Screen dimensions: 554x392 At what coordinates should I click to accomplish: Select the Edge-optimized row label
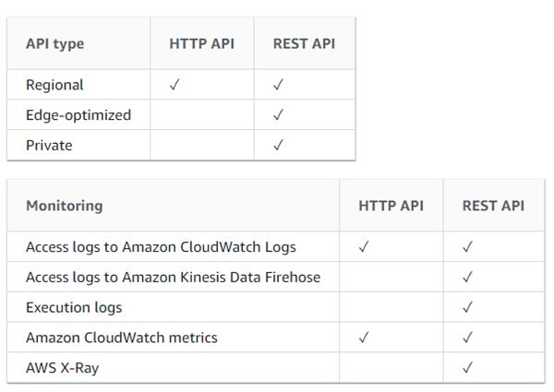click(78, 115)
